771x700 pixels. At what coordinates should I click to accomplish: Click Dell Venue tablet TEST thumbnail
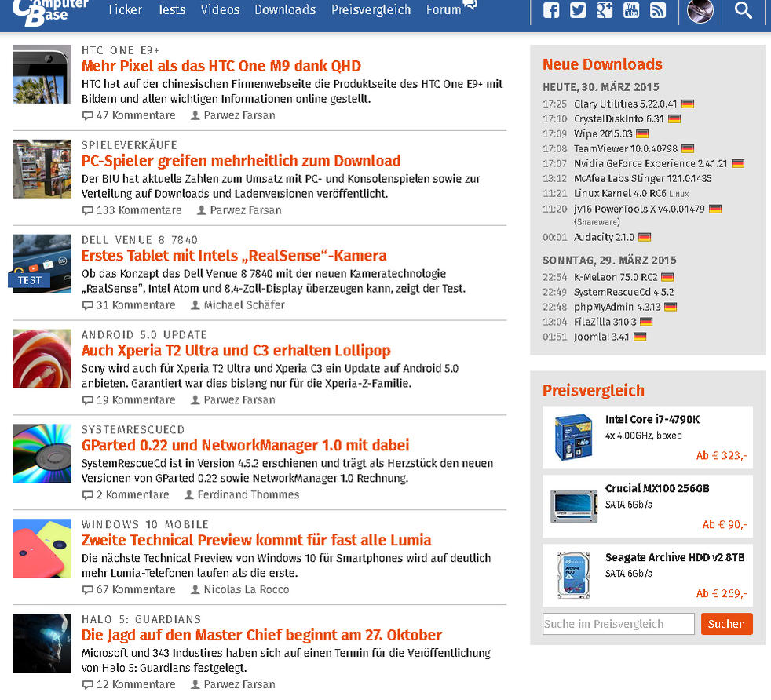[42, 264]
